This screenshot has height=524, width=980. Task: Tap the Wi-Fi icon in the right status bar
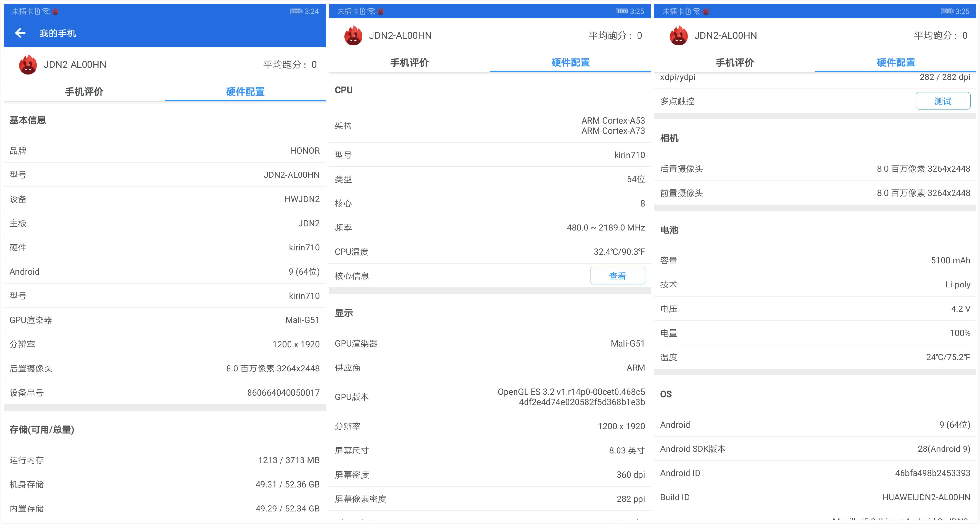click(x=697, y=11)
